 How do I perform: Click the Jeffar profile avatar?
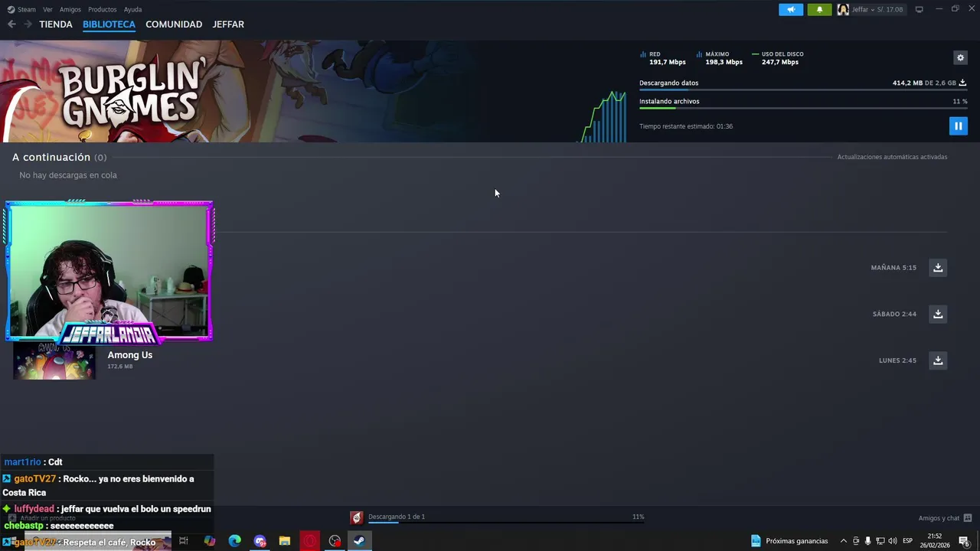(x=843, y=9)
